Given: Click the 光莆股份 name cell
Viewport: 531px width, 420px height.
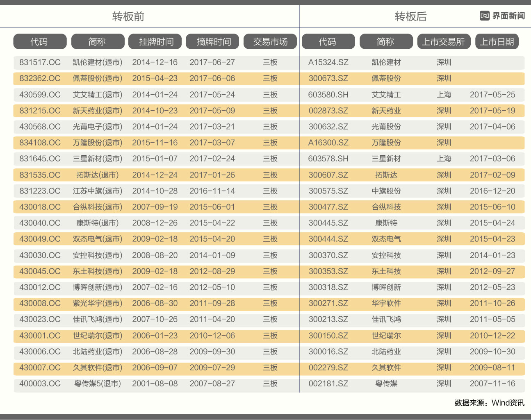Looking at the screenshot, I should coord(386,127).
